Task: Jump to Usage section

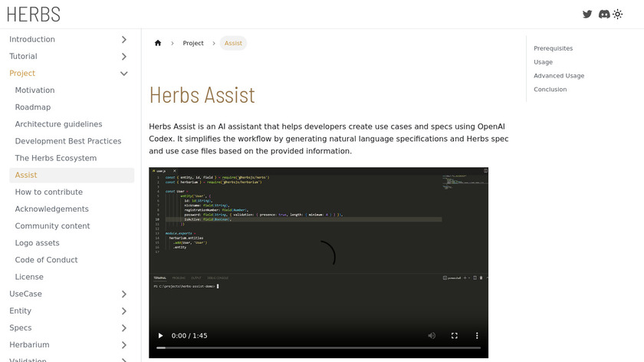Action: tap(543, 62)
